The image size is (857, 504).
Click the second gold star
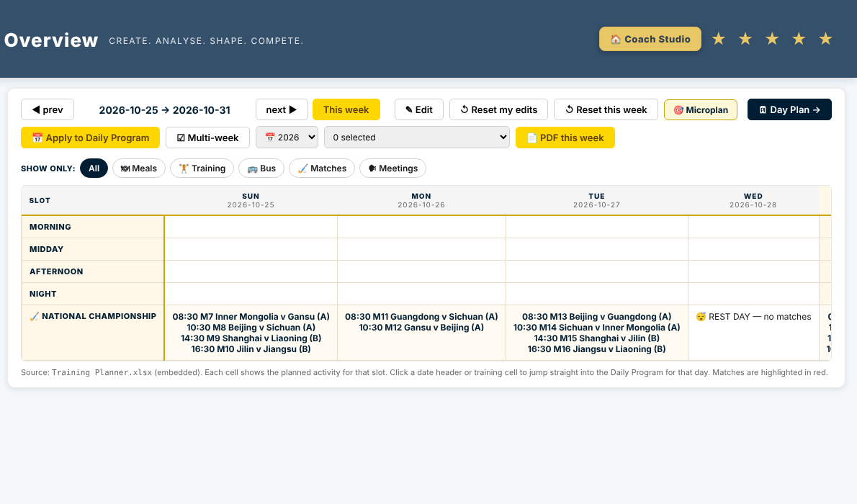coord(745,39)
